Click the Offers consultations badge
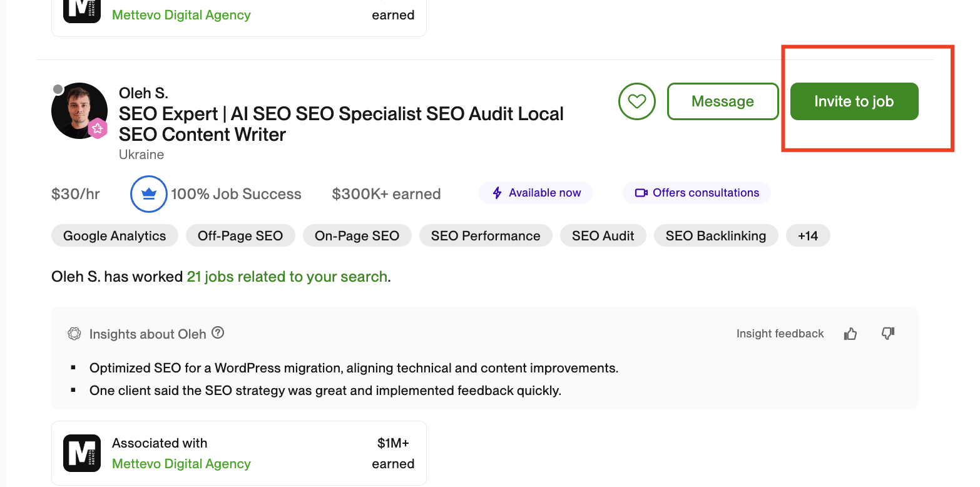Screen dimensions: 980x487 pyautogui.click(x=697, y=193)
